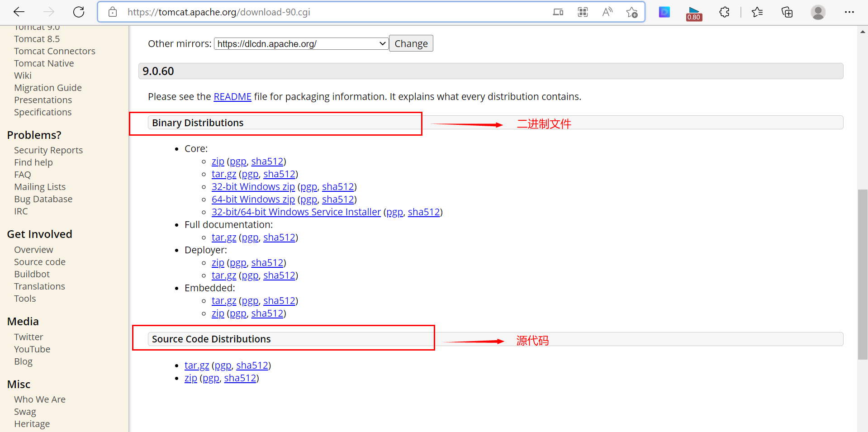Open the screen cast icon in address bar

558,12
